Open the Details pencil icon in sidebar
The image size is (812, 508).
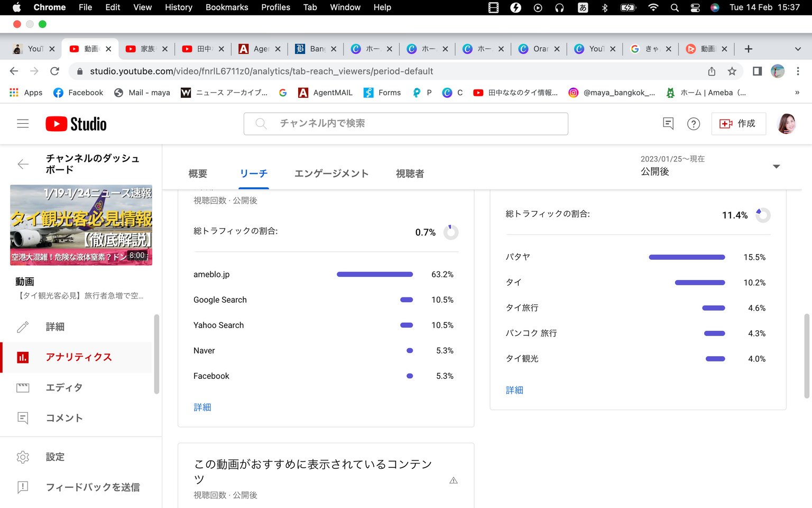[23, 327]
